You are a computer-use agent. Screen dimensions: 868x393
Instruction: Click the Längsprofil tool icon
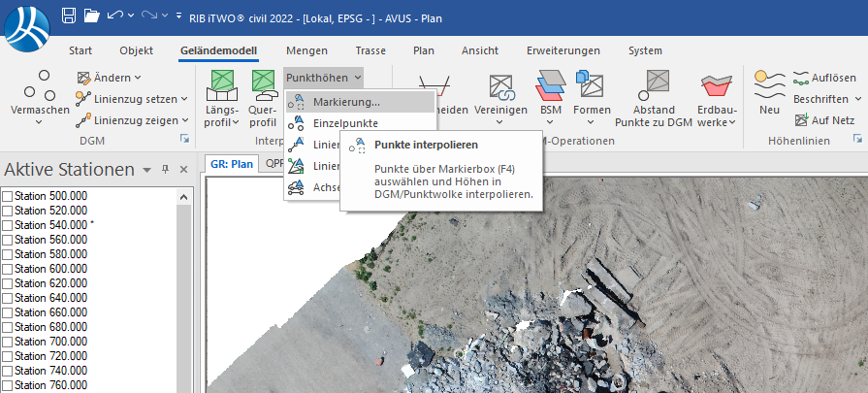[223, 85]
